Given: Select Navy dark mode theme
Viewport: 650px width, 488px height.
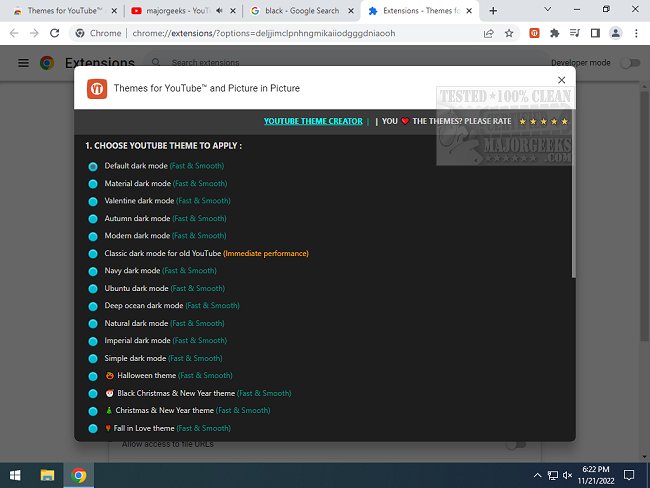Looking at the screenshot, I should 93,271.
